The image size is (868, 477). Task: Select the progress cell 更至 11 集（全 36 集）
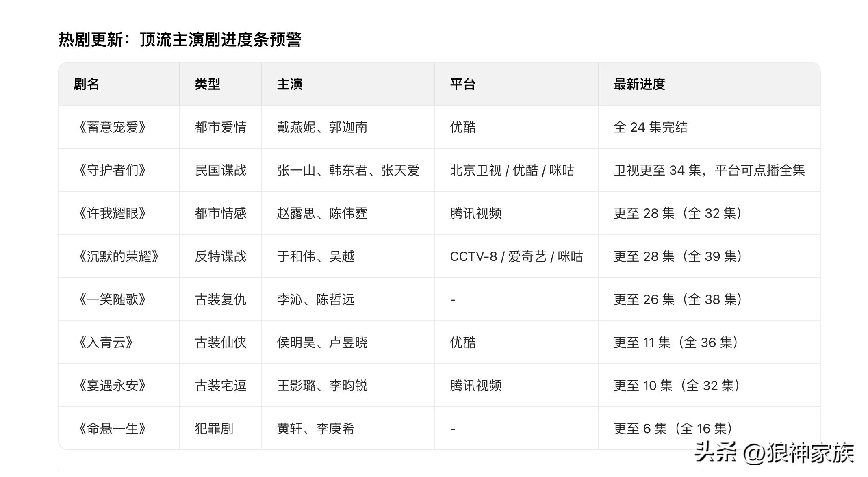coord(676,342)
